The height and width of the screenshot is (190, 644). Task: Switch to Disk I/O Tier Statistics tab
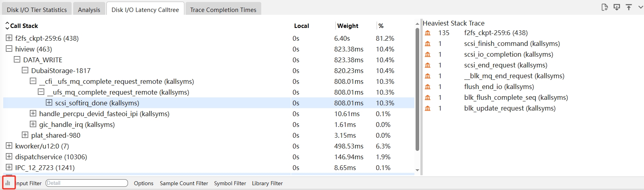click(x=37, y=10)
